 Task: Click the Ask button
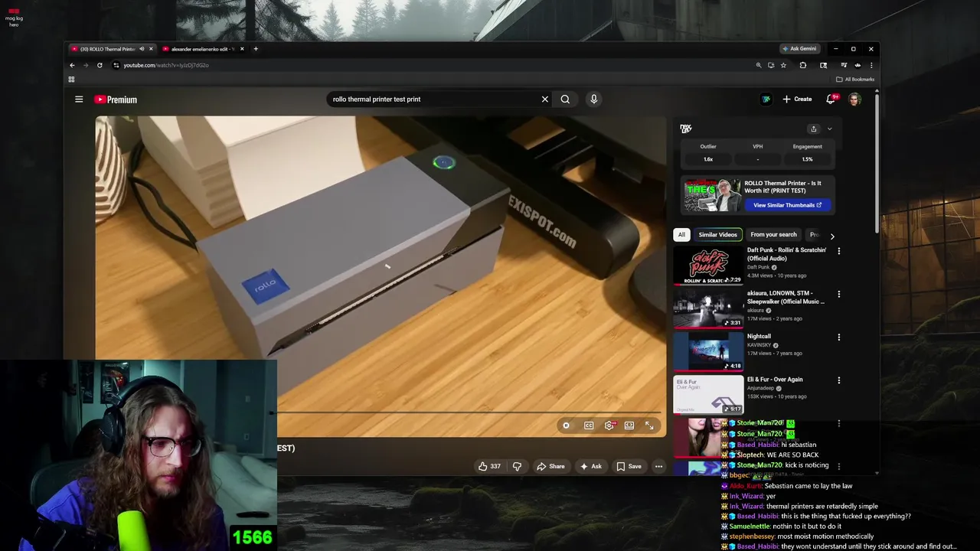pos(591,466)
